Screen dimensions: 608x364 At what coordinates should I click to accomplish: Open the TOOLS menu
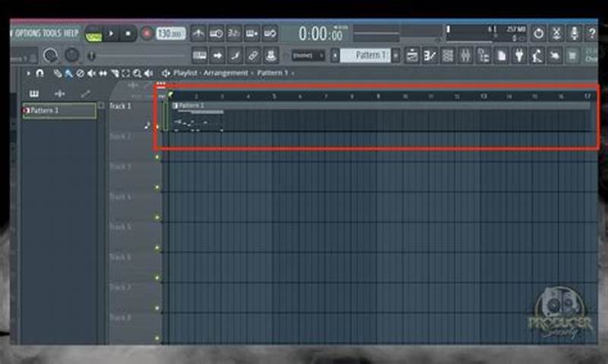tap(52, 33)
